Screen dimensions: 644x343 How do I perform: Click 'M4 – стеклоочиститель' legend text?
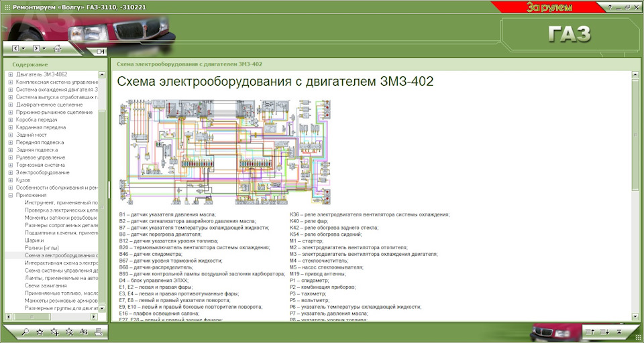[319, 261]
